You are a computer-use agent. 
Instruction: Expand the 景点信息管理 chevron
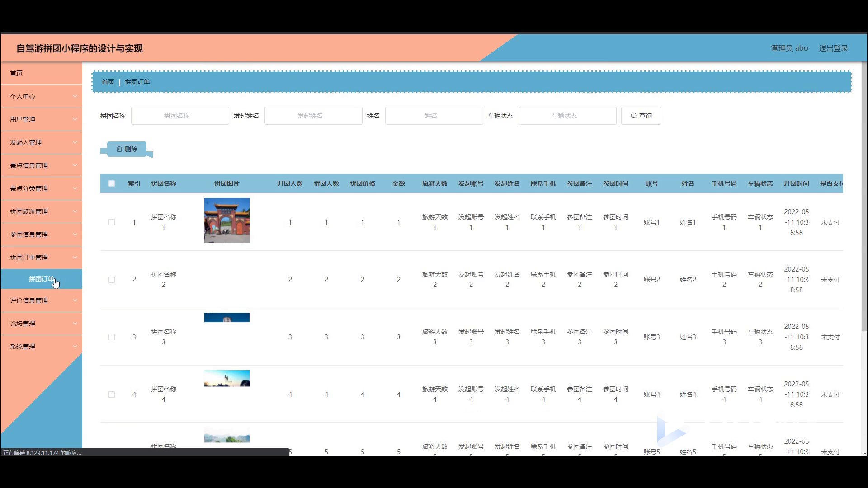point(75,165)
